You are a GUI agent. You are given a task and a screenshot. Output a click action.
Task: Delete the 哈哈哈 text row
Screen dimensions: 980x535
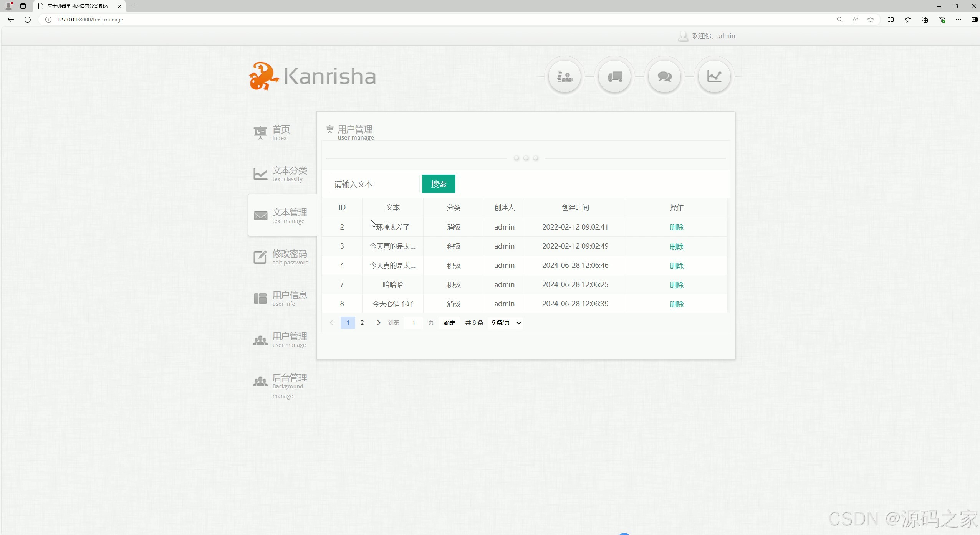pos(676,285)
